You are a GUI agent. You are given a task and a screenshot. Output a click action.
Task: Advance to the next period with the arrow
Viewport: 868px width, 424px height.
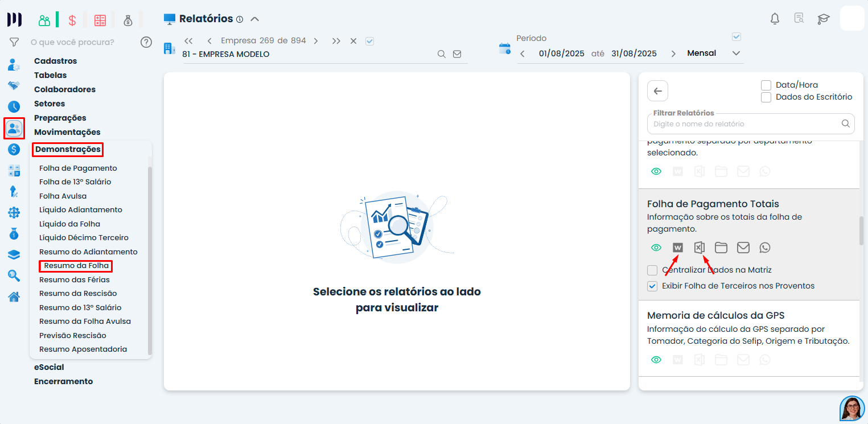(674, 53)
